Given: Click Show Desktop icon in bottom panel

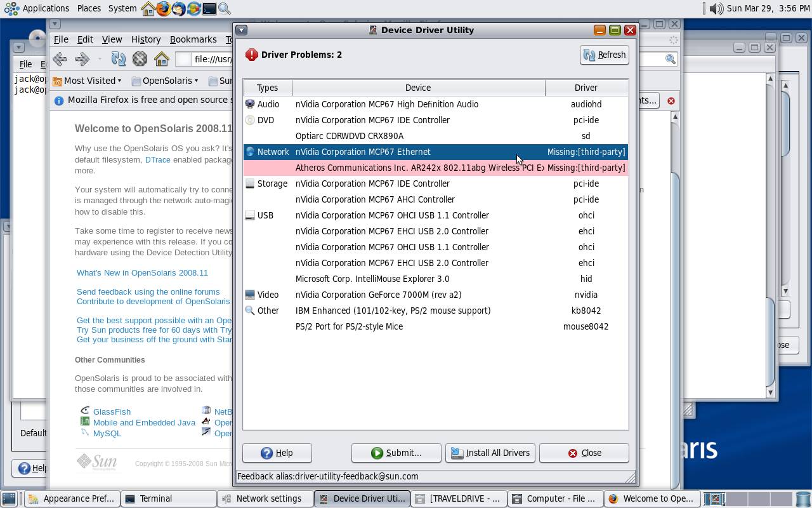Looking at the screenshot, I should (x=9, y=498).
